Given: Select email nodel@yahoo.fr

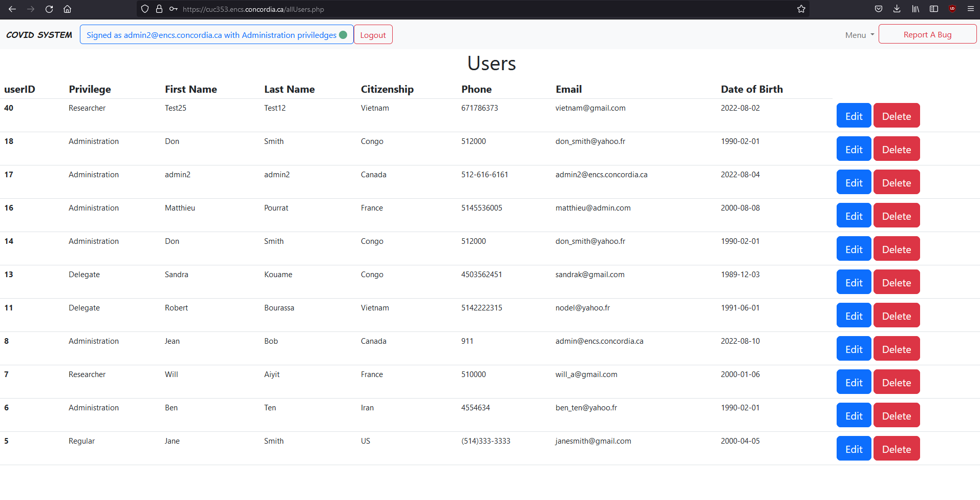Looking at the screenshot, I should pos(583,308).
